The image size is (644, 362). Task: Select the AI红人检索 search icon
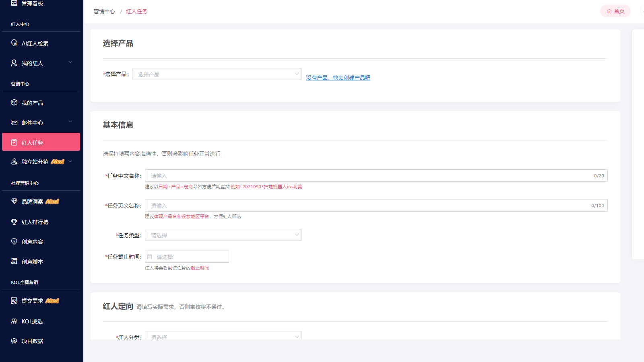tap(14, 43)
